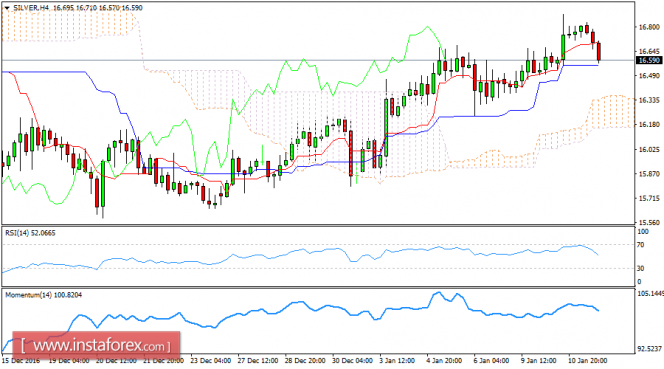Image resolution: width=664 pixels, height=369 pixels.
Task: Click the RSI 30 level label
Action: [640, 269]
